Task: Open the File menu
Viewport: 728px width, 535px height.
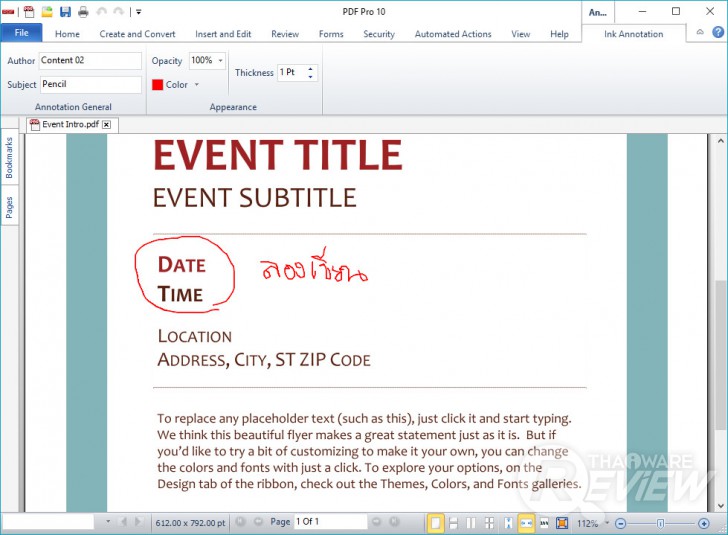Action: [x=21, y=33]
